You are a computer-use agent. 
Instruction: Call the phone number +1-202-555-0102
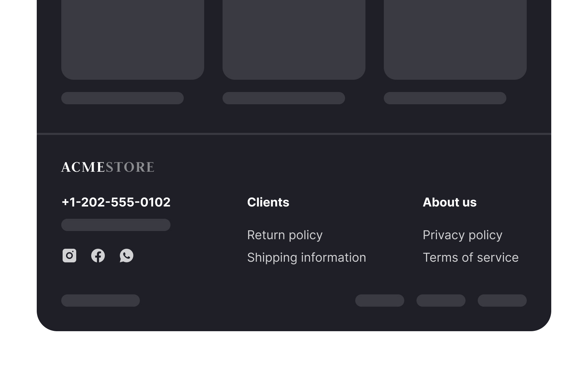coord(116,202)
